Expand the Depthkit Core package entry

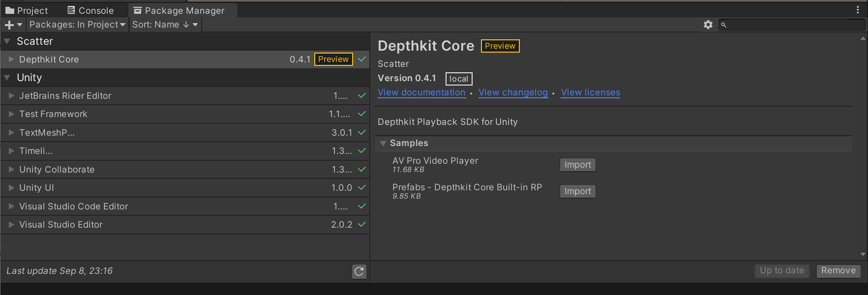pyautogui.click(x=11, y=59)
